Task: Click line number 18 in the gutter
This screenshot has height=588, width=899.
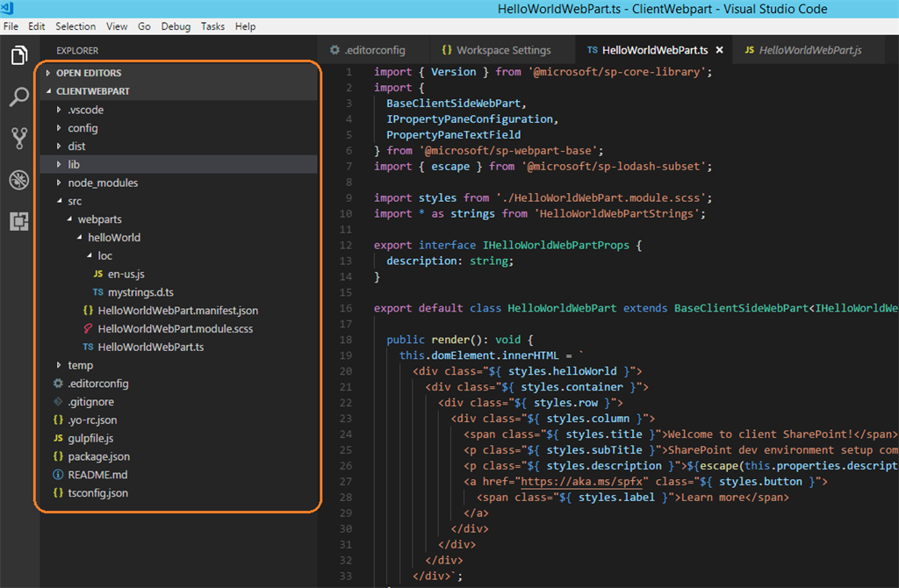Action: point(346,340)
